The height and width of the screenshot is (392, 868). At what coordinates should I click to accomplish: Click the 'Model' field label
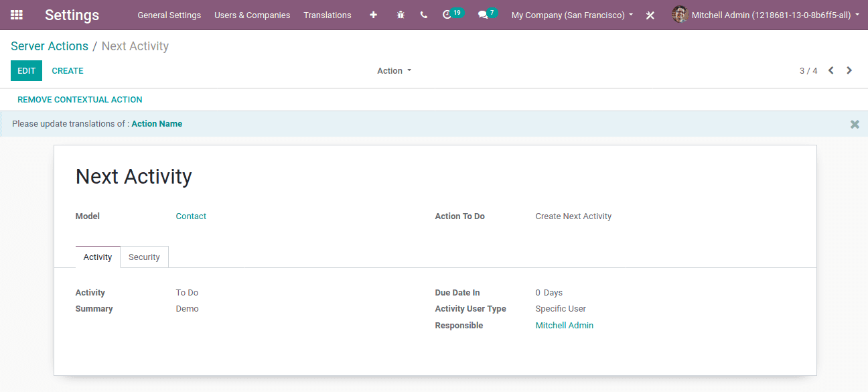pyautogui.click(x=88, y=216)
